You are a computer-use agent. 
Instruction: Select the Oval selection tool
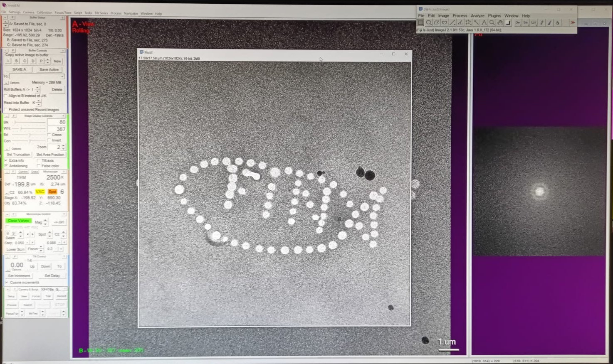[428, 23]
